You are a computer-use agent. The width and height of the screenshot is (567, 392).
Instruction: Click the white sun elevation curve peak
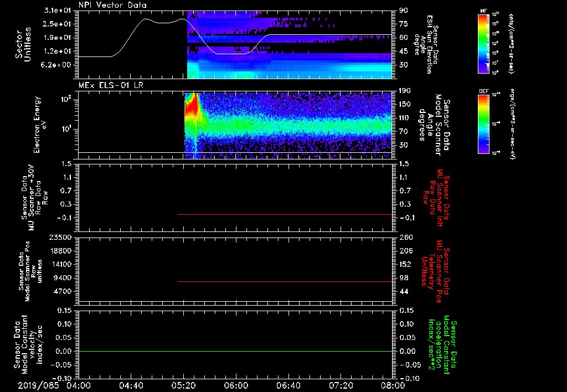point(146,19)
